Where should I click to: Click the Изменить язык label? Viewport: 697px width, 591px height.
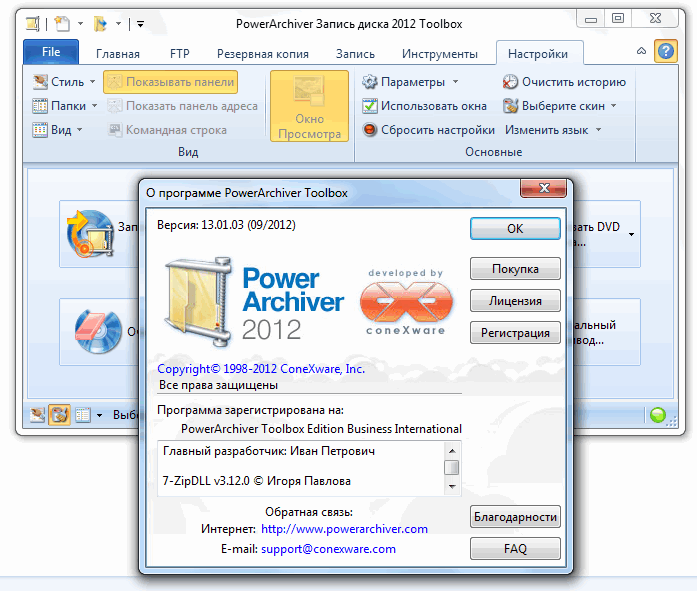point(546,130)
